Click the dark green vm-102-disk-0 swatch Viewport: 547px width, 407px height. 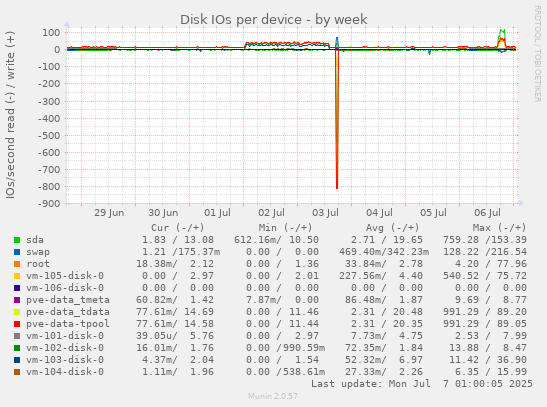(17, 348)
